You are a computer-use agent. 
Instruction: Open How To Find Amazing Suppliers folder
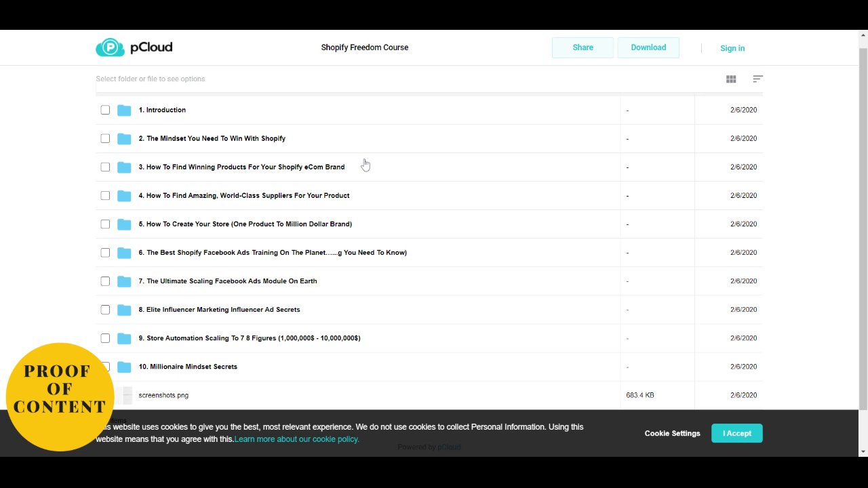point(244,195)
